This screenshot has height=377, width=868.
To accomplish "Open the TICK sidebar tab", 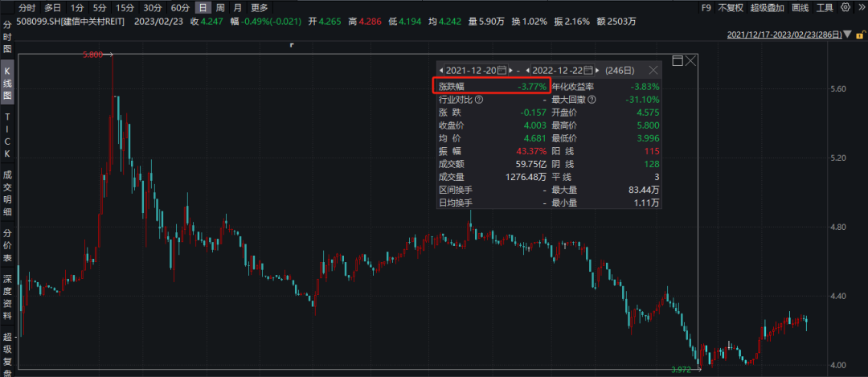I will coord(8,135).
